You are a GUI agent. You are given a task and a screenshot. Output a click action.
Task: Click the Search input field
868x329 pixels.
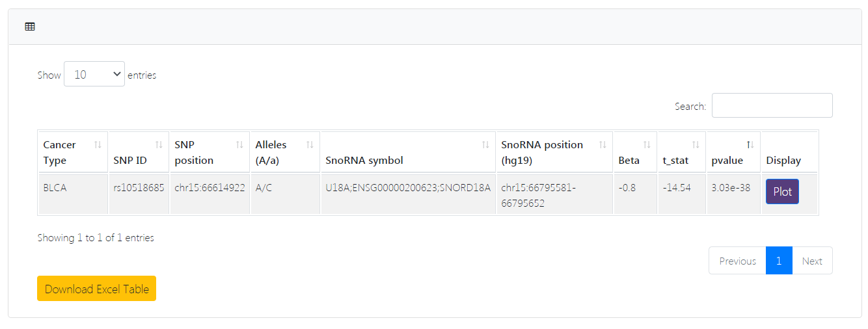click(772, 105)
